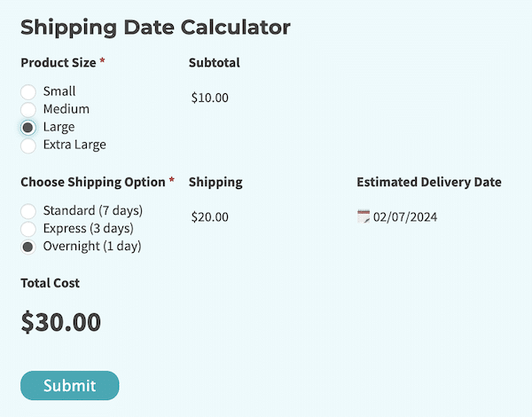
Task: Pick the Extra Large size option
Action: (x=28, y=145)
